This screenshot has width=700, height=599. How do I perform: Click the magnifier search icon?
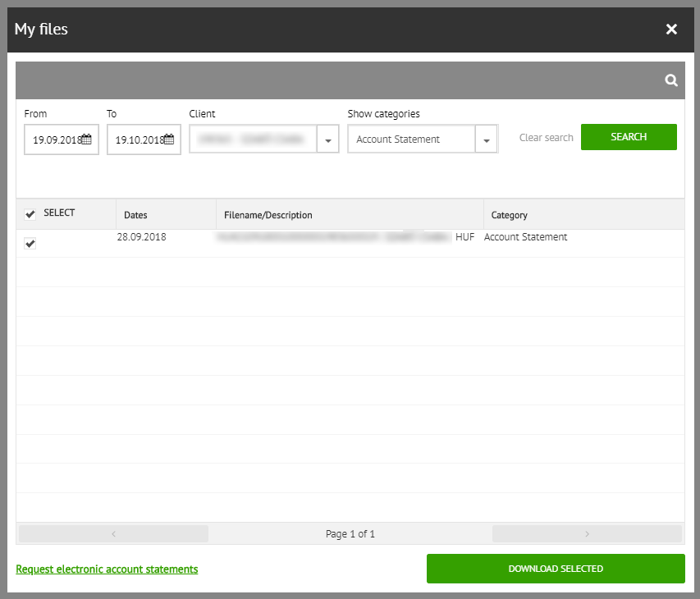(x=670, y=80)
